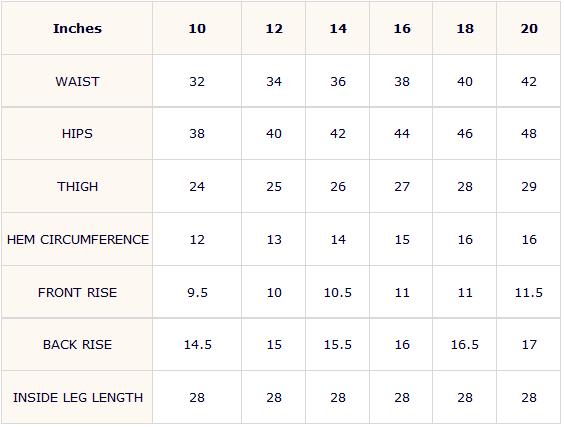Select the size 14 column header
564x427 pixels.
coord(338,28)
